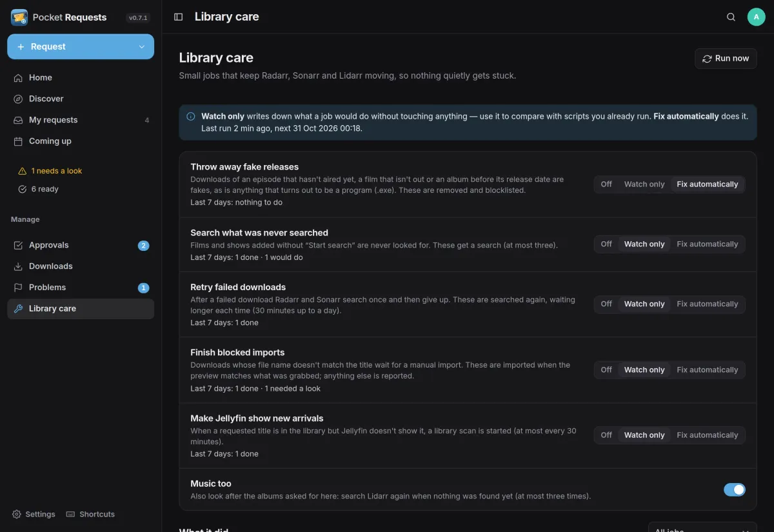The width and height of the screenshot is (774, 532).
Task: Click the Run now button
Action: coord(726,58)
